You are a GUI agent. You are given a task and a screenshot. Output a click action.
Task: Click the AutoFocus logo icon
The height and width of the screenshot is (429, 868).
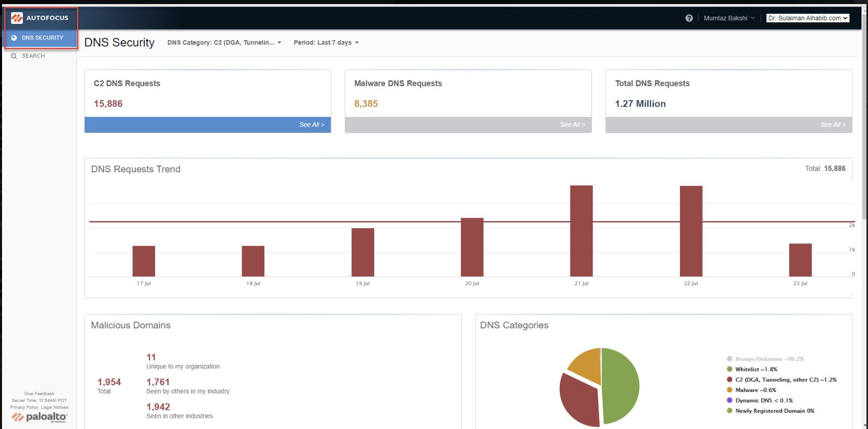17,18
